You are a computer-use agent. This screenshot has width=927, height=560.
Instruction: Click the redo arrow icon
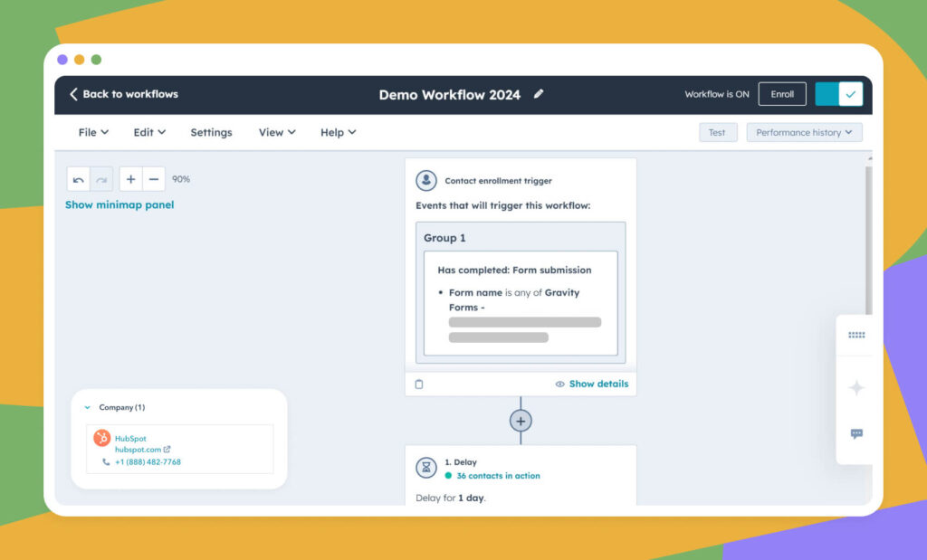pos(101,179)
